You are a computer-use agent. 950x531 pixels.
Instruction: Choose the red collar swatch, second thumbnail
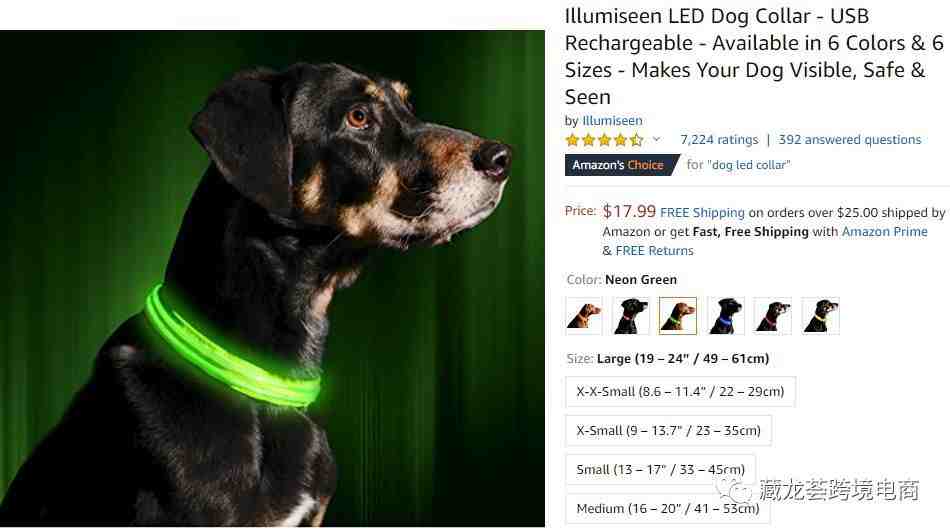tap(631, 316)
